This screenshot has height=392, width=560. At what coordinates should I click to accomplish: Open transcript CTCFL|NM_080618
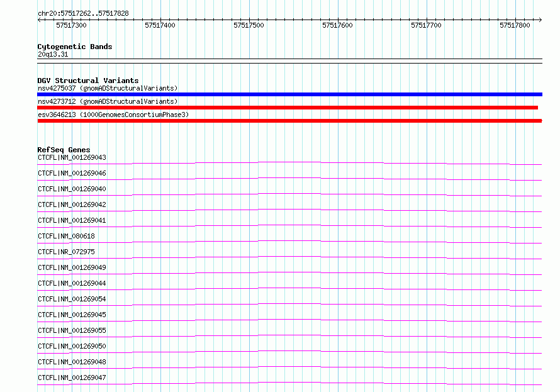pyautogui.click(x=67, y=237)
